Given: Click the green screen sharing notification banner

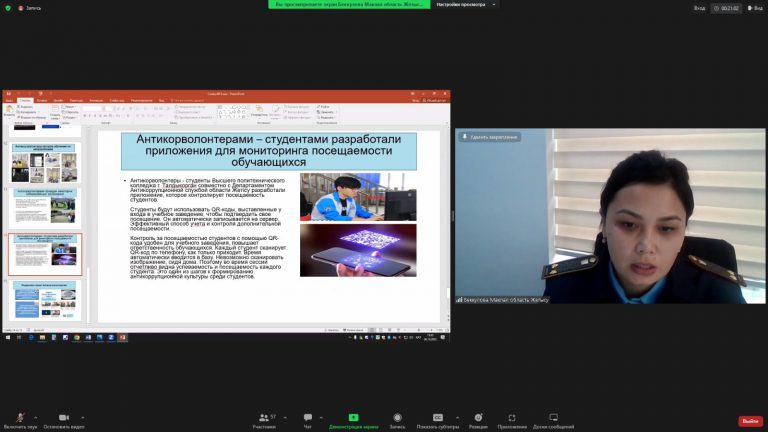Looking at the screenshot, I should pyautogui.click(x=349, y=4).
